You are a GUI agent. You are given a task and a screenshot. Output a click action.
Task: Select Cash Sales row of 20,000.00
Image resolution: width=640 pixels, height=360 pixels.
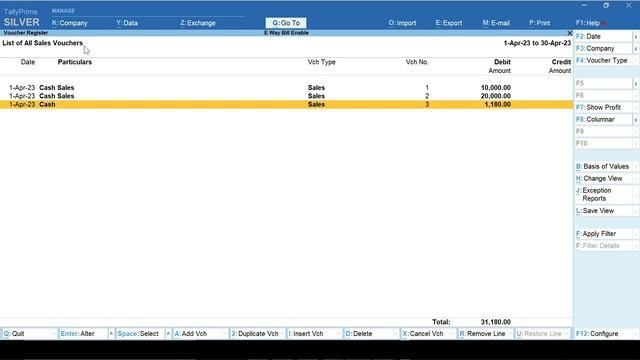click(x=286, y=96)
